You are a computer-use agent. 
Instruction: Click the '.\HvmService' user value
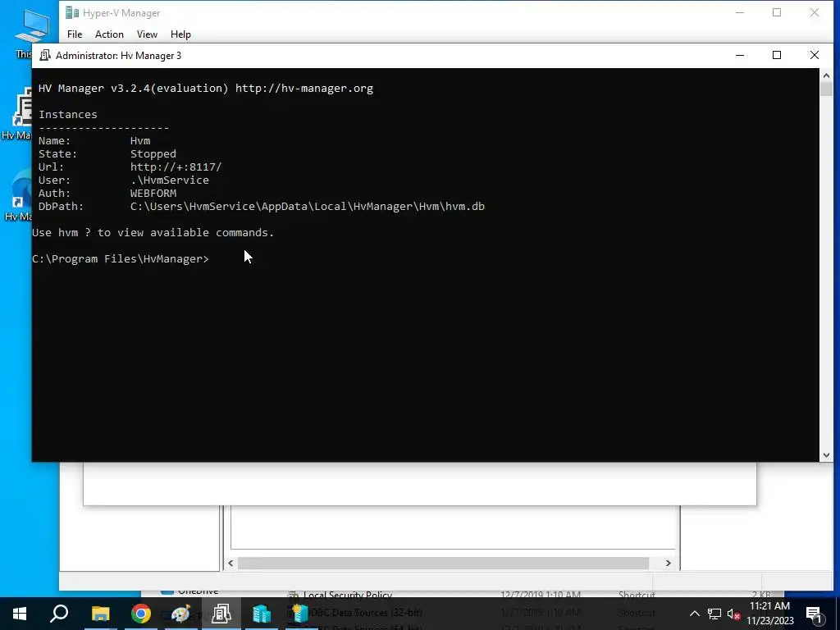(x=169, y=180)
